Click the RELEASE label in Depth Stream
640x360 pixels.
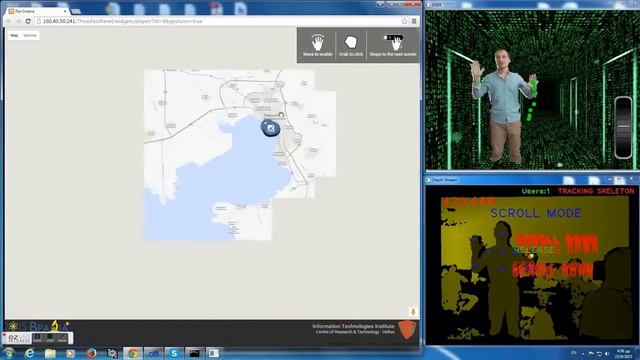pyautogui.click(x=534, y=250)
